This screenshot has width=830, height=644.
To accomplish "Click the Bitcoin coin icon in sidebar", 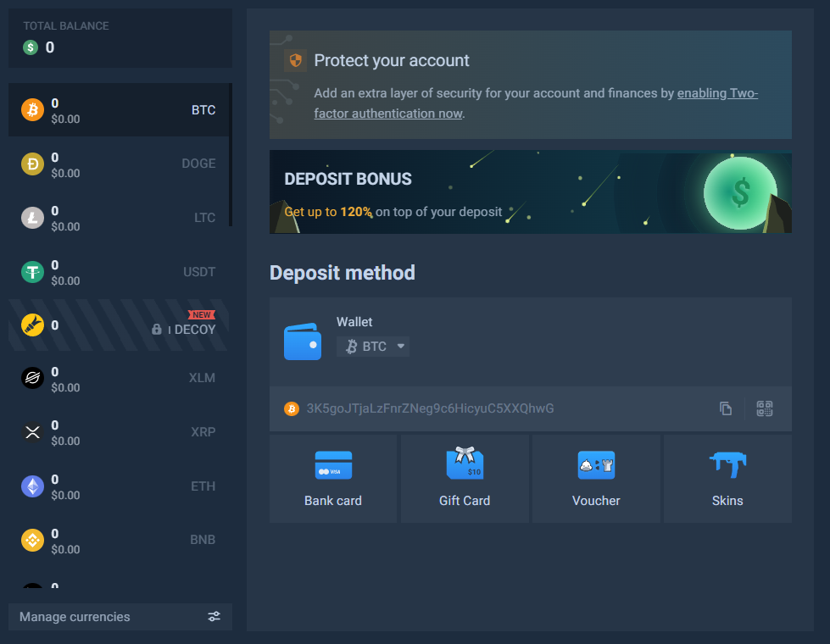I will tap(32, 110).
